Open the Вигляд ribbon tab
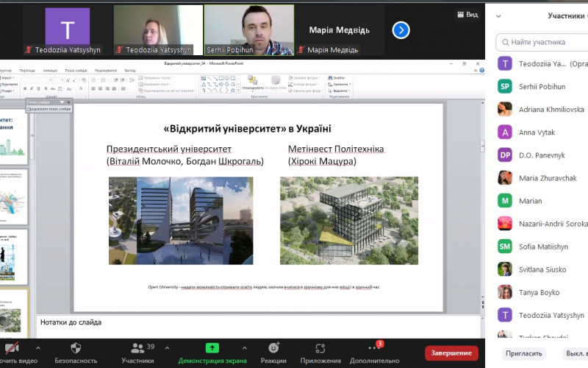Viewport: 588px width, 368px height. tap(130, 71)
